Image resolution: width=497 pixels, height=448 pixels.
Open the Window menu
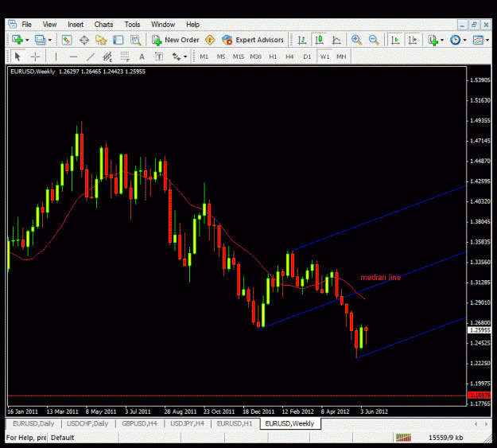[163, 25]
